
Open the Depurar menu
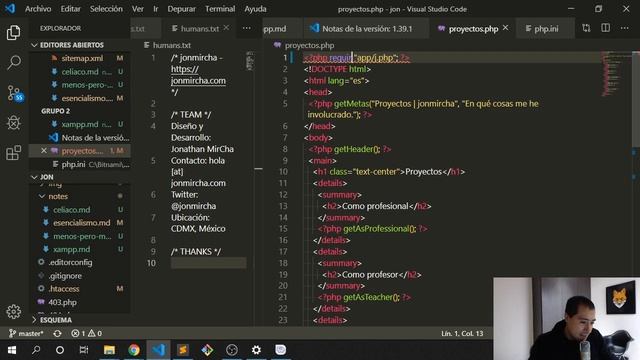click(181, 9)
